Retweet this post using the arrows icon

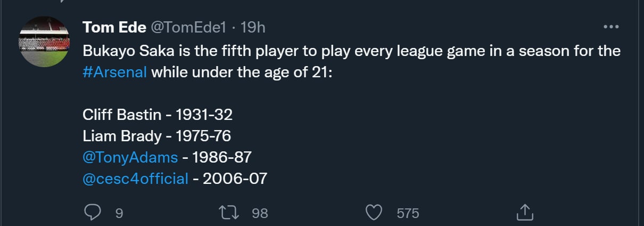pos(229,213)
